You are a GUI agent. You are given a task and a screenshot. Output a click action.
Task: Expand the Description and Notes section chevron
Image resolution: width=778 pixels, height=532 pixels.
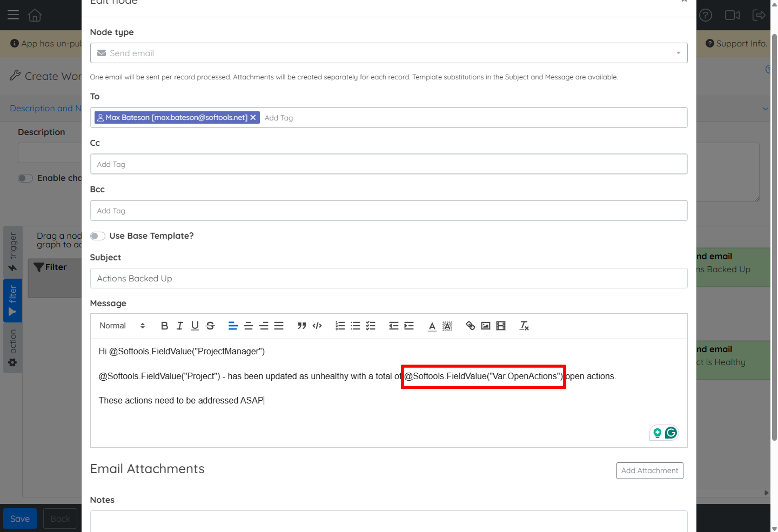[x=765, y=109]
